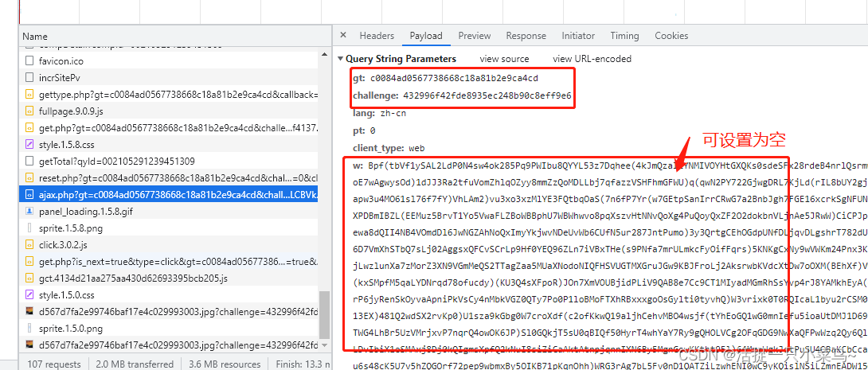Click the style.1.5.8.css stylesheet icon
This screenshot has width=868, height=370.
click(29, 145)
